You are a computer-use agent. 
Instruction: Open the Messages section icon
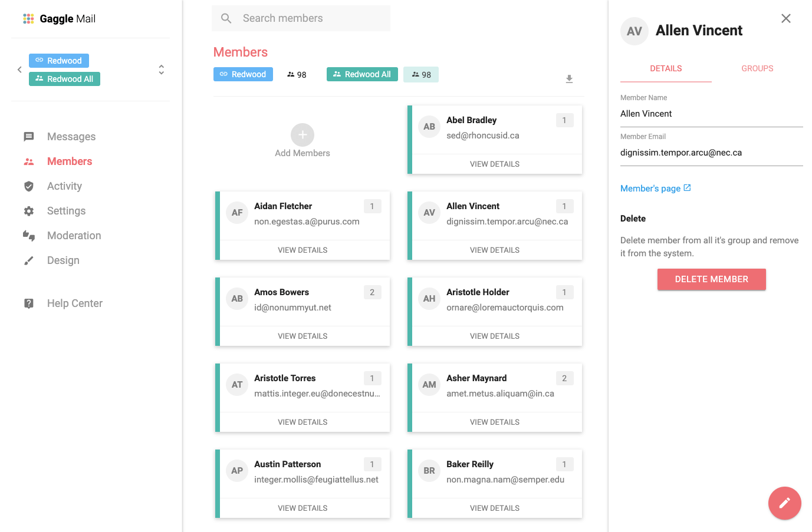[x=29, y=136]
